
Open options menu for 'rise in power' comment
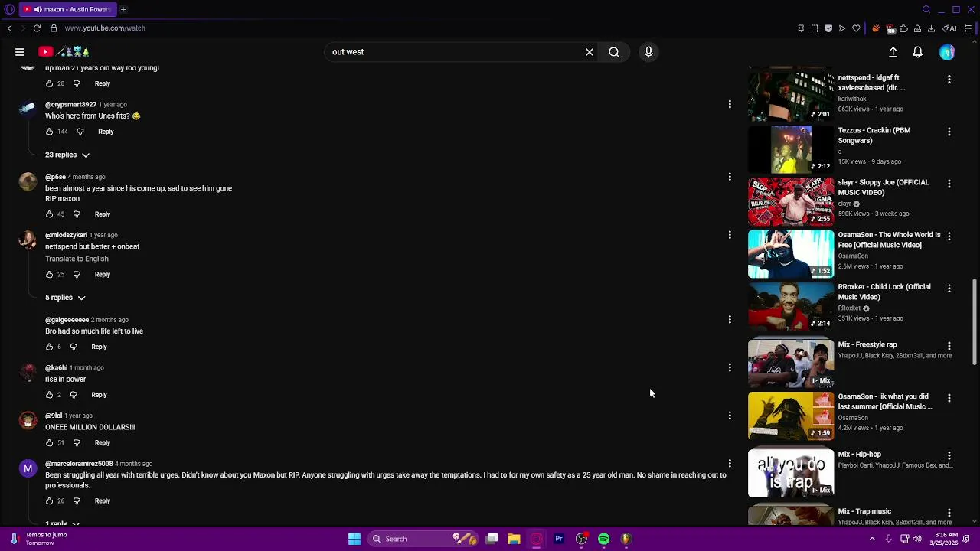(x=730, y=367)
